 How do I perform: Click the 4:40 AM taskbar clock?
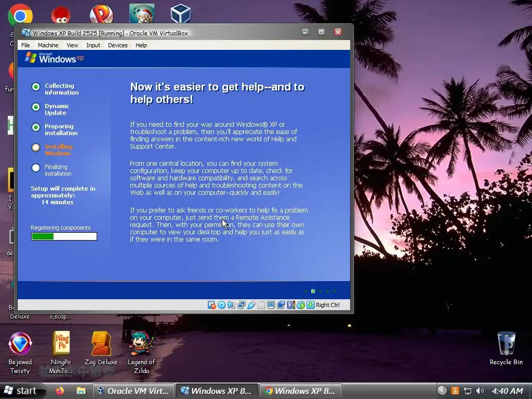[508, 391]
